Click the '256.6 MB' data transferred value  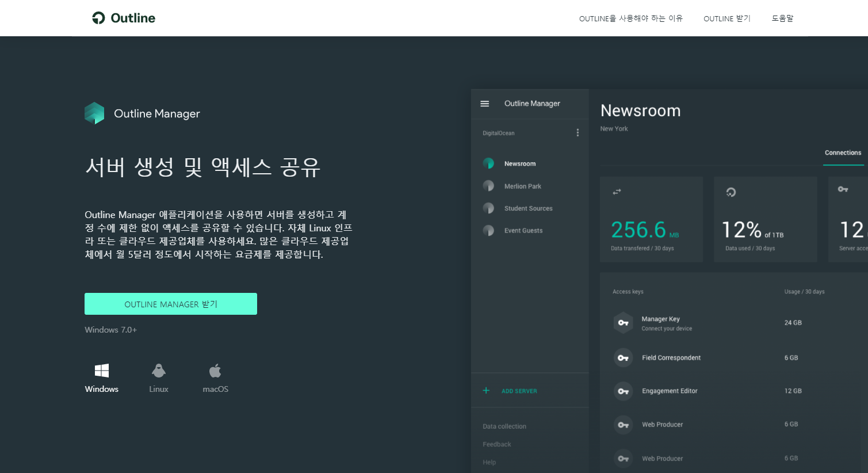pos(645,230)
